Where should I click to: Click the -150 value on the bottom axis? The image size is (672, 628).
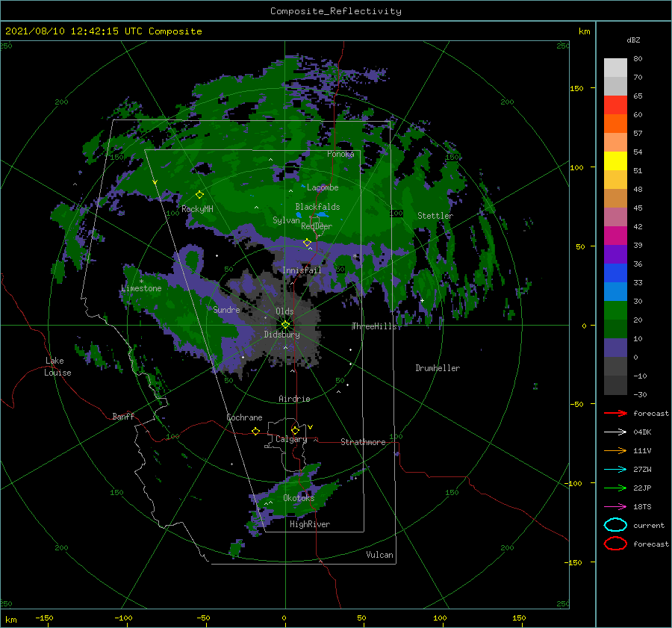[x=44, y=618]
